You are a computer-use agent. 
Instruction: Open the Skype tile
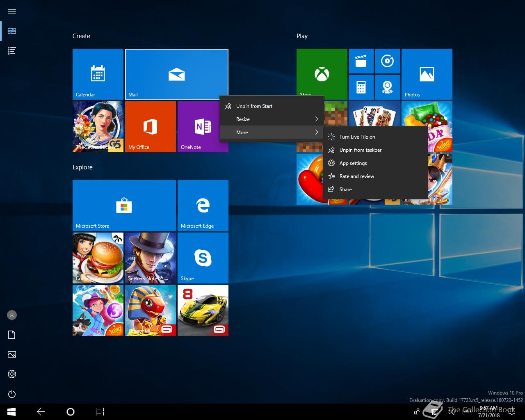tap(203, 258)
